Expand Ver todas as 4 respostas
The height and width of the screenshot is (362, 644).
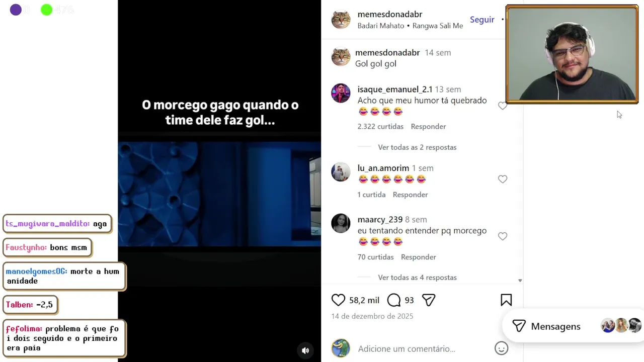pos(417,278)
